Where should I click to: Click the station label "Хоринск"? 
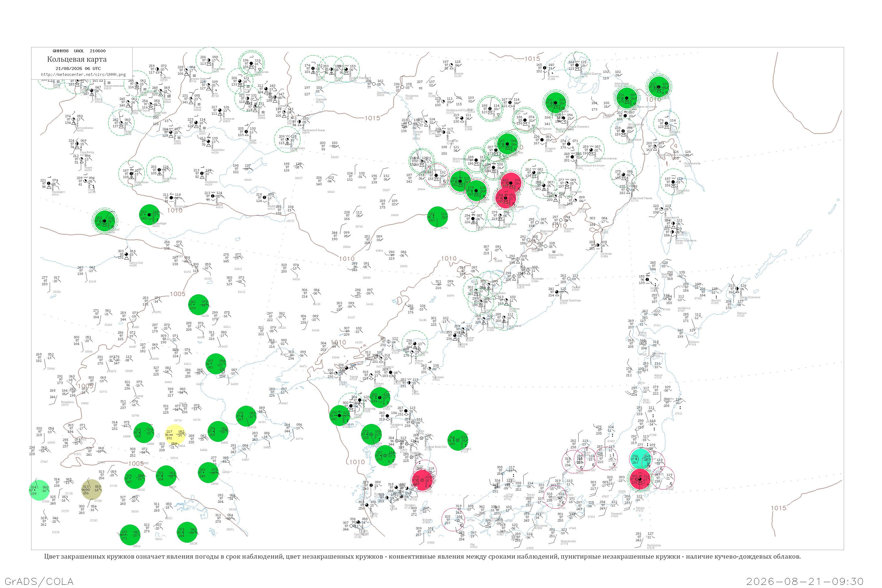click(x=165, y=78)
